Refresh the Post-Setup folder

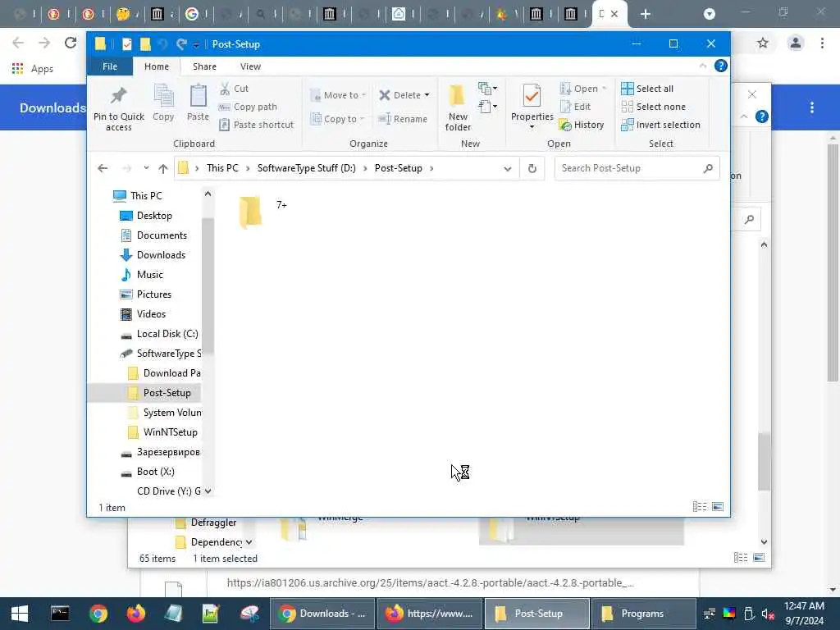(x=532, y=168)
